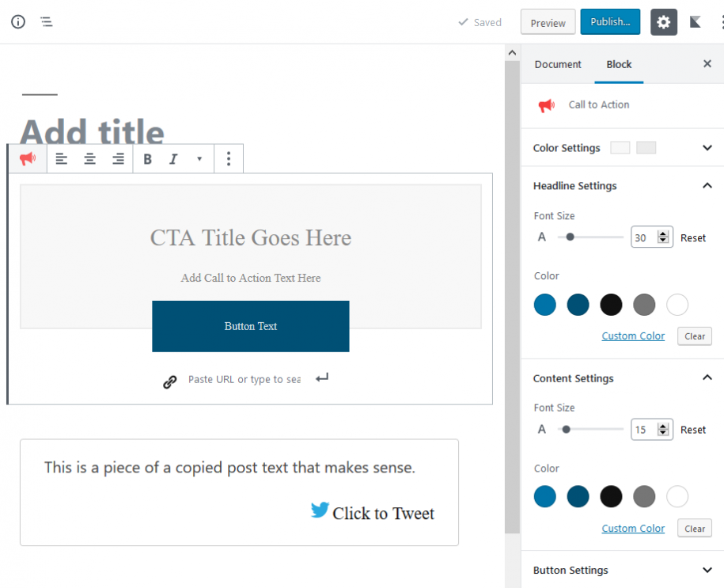Select the Call to Action block icon

pos(28,158)
